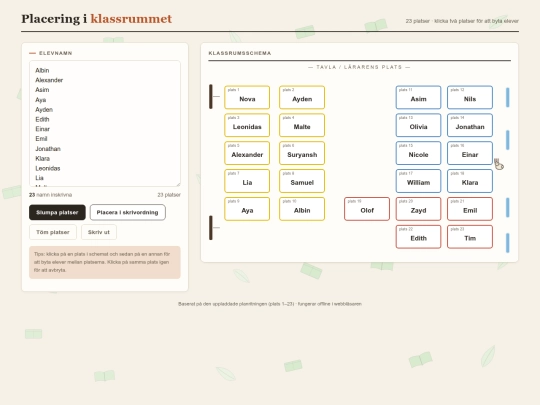Click the Skriv ut button
This screenshot has width=540, height=405.
pyautogui.click(x=99, y=232)
